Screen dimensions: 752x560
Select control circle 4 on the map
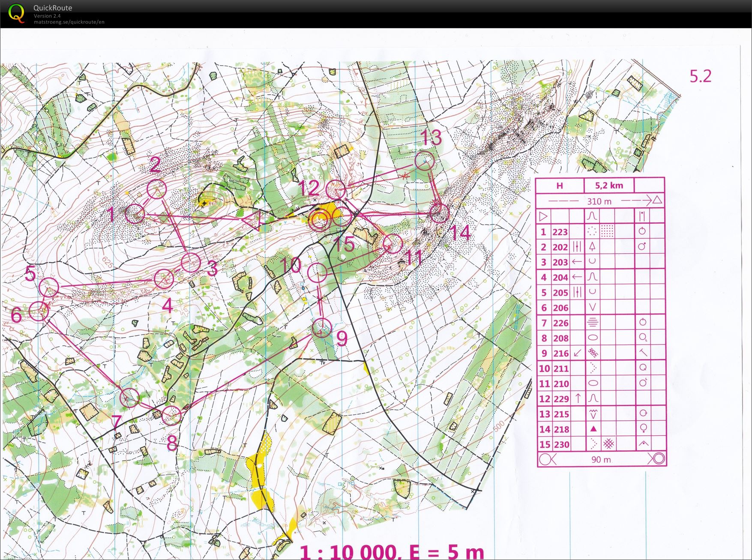(164, 279)
